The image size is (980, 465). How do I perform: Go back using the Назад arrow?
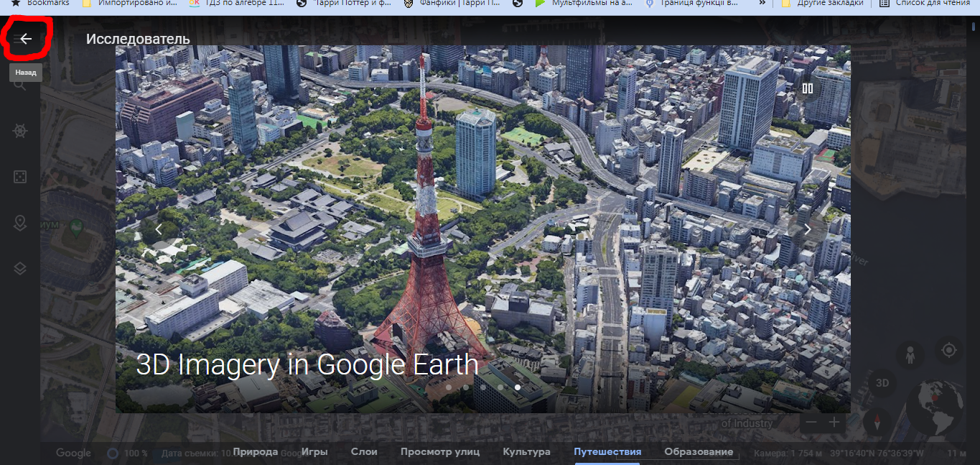tap(26, 39)
